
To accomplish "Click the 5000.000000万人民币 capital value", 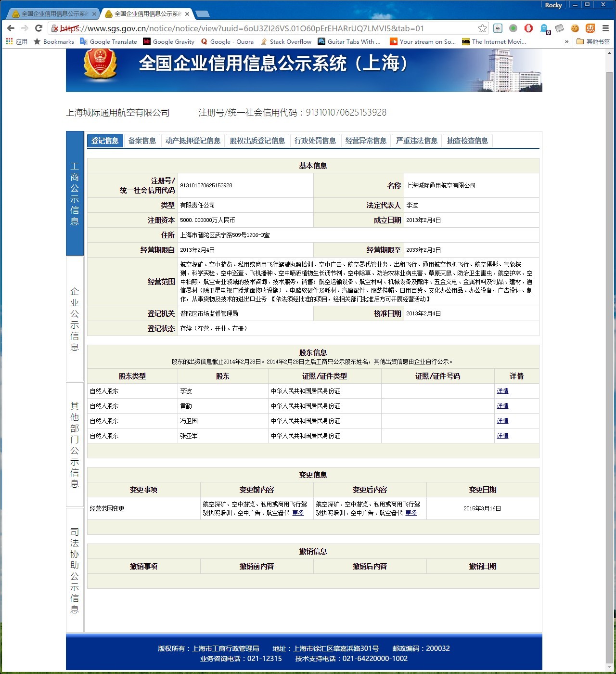I will [207, 220].
